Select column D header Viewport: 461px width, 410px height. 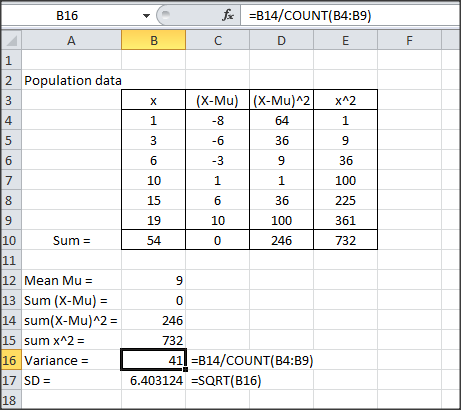[281, 40]
